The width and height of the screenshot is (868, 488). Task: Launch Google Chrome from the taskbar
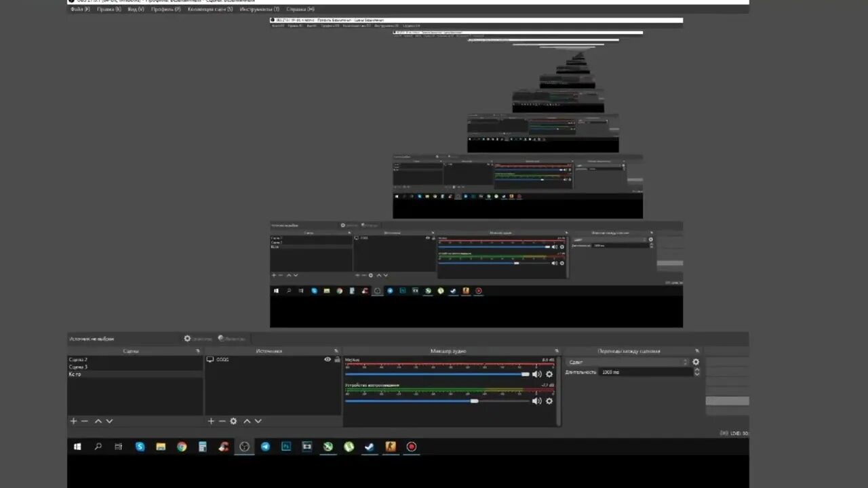pyautogui.click(x=182, y=447)
